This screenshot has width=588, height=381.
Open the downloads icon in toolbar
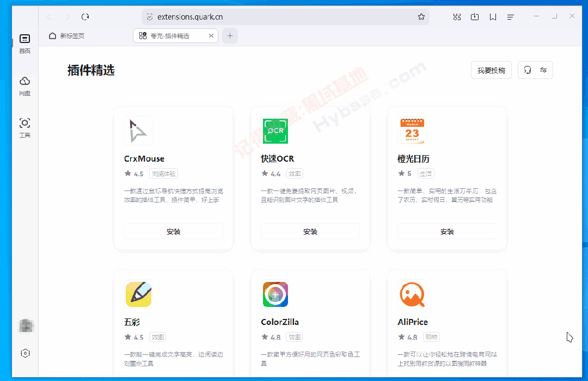(475, 17)
